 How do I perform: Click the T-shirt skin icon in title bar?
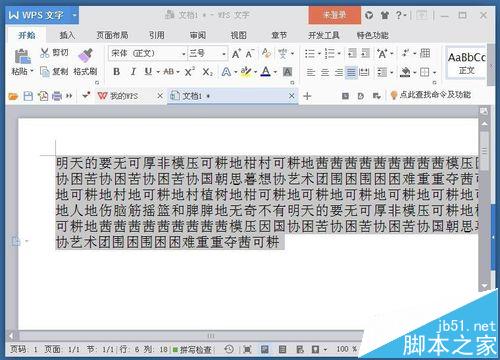(385, 15)
